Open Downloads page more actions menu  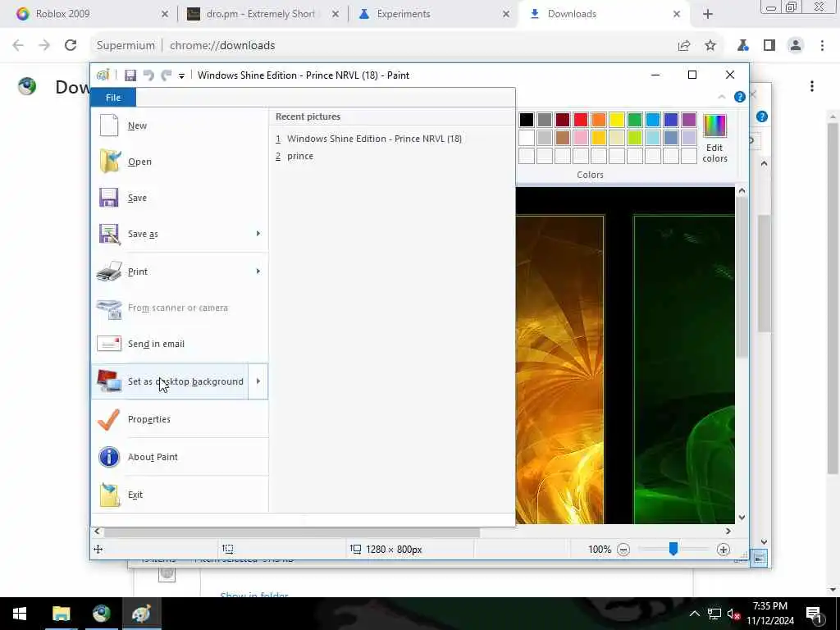812,86
